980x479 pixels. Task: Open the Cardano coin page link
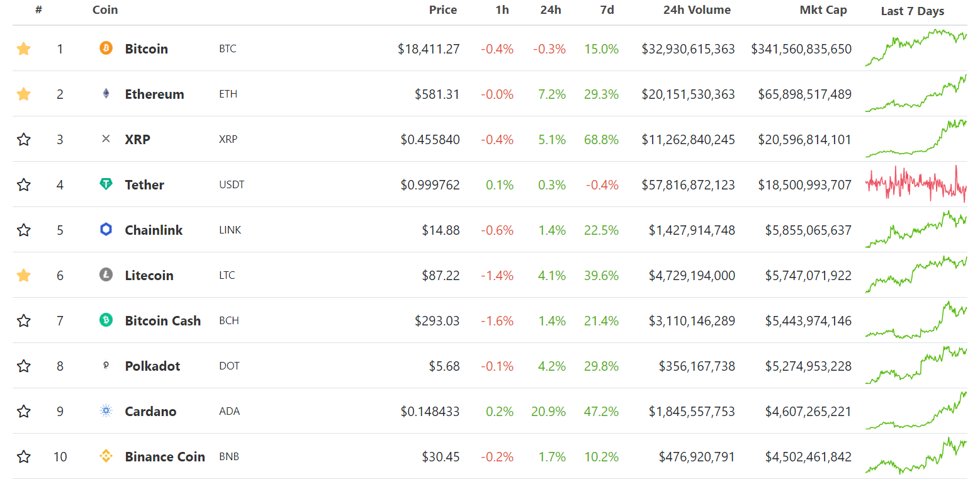coord(151,411)
